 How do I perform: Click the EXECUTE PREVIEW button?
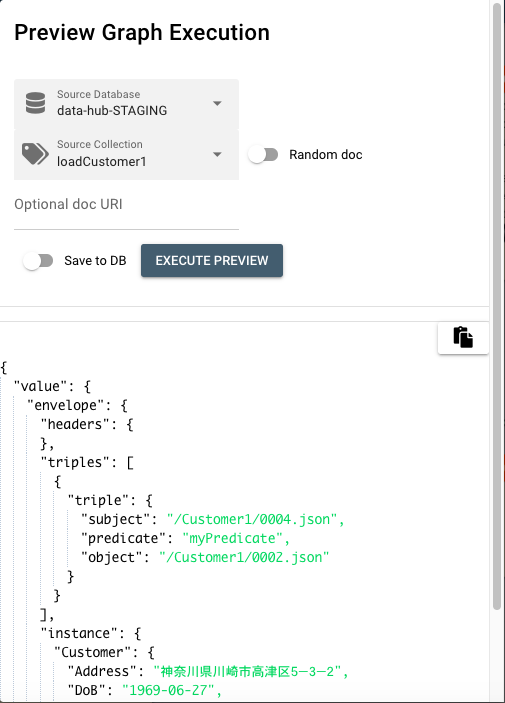(212, 260)
